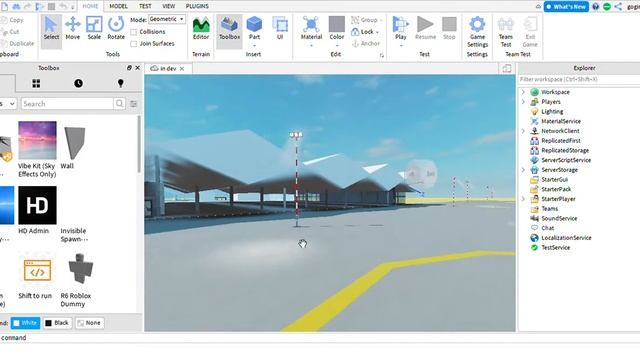Open Toolbox search filter options
The height and width of the screenshot is (360, 640).
(x=133, y=104)
